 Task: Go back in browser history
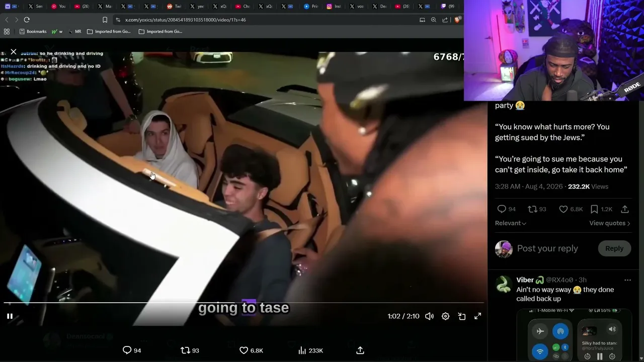tap(7, 20)
